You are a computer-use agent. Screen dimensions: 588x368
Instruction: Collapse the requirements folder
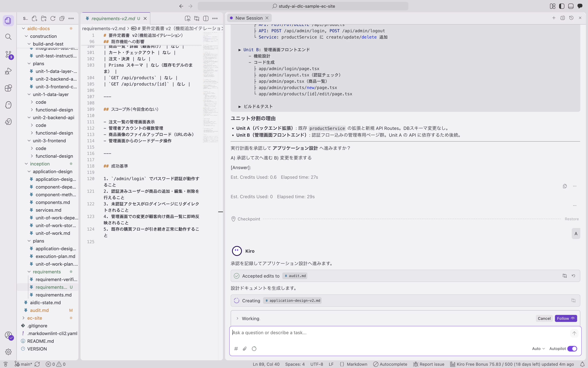[x=48, y=272]
